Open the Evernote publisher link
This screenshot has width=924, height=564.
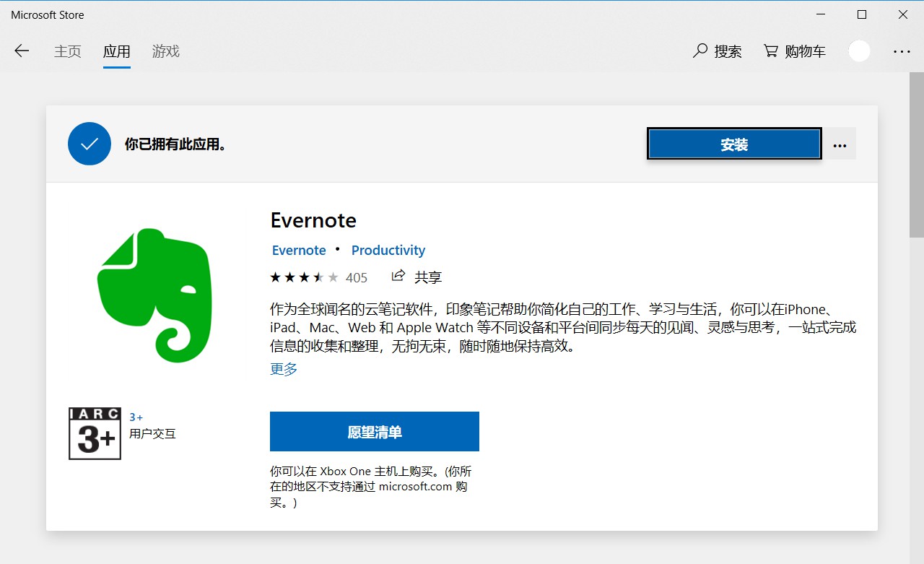click(299, 250)
